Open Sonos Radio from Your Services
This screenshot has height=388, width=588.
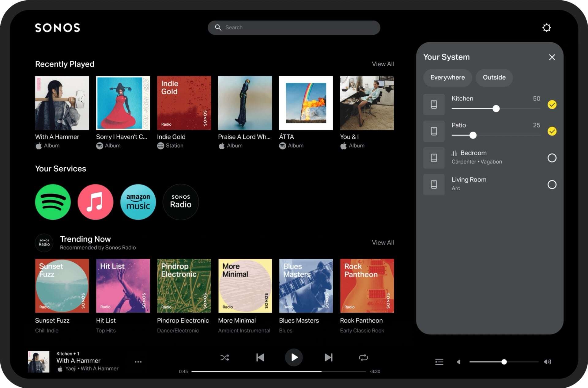180,202
